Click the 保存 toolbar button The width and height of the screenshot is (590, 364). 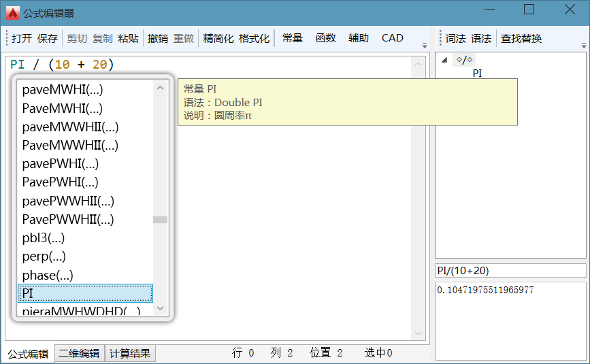pos(48,38)
